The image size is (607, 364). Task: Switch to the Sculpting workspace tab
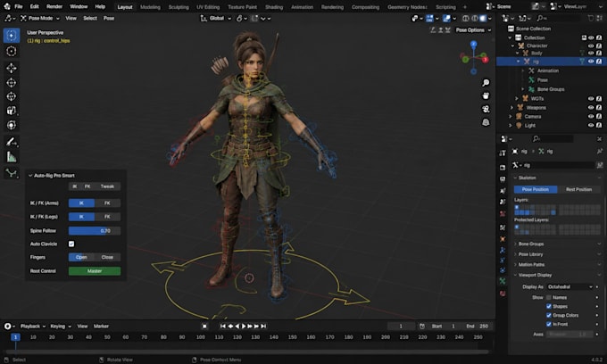pos(179,7)
